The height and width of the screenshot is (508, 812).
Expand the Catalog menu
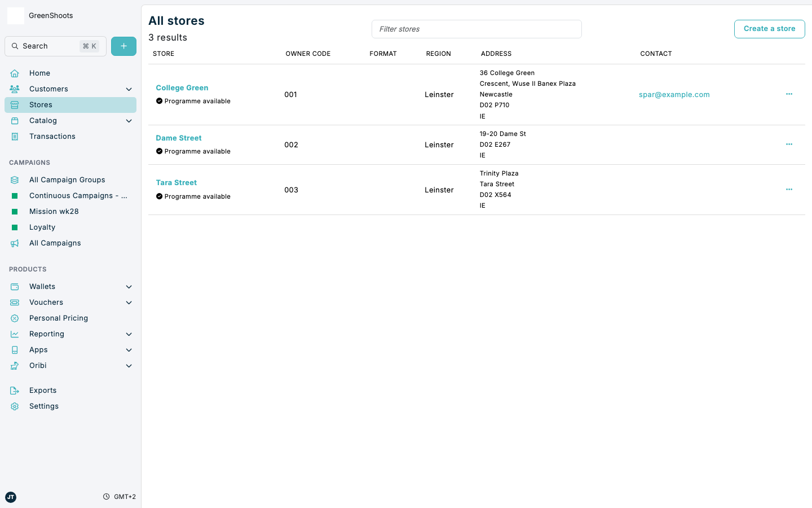[x=129, y=120]
